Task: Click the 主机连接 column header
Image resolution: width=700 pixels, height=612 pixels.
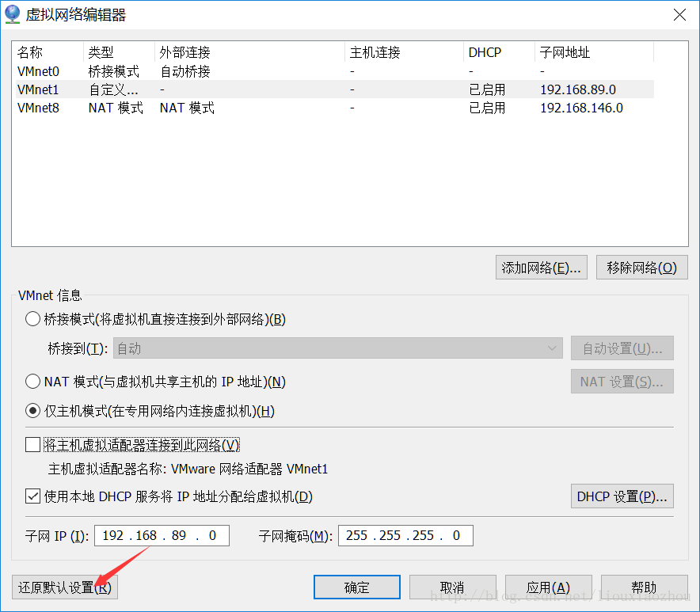Action: (404, 52)
